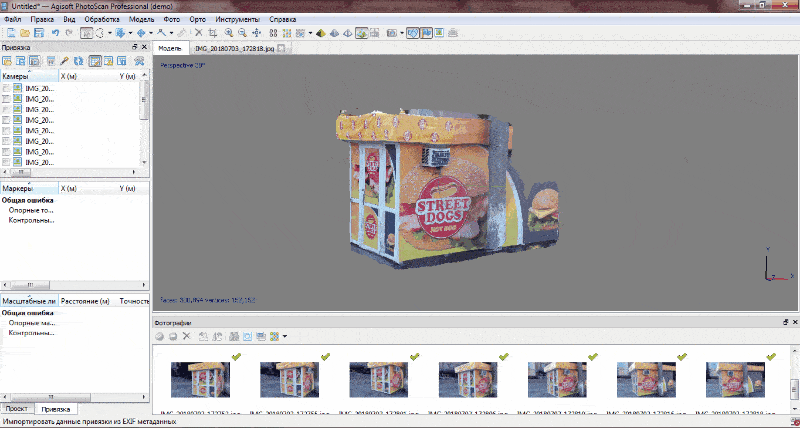Screen dimensions: 800x428
Task: Click the Zoom in magnifier
Action: [x=229, y=33]
